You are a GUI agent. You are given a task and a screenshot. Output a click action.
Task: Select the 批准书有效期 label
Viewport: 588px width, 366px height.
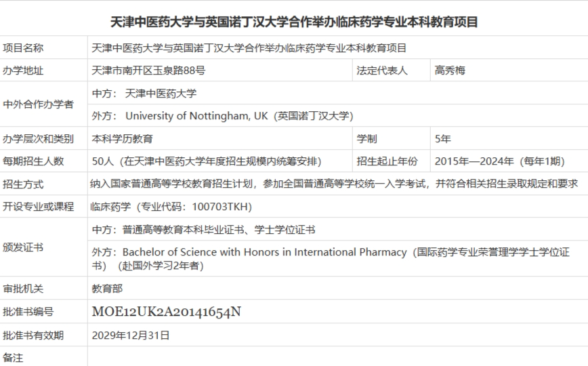[33, 335]
